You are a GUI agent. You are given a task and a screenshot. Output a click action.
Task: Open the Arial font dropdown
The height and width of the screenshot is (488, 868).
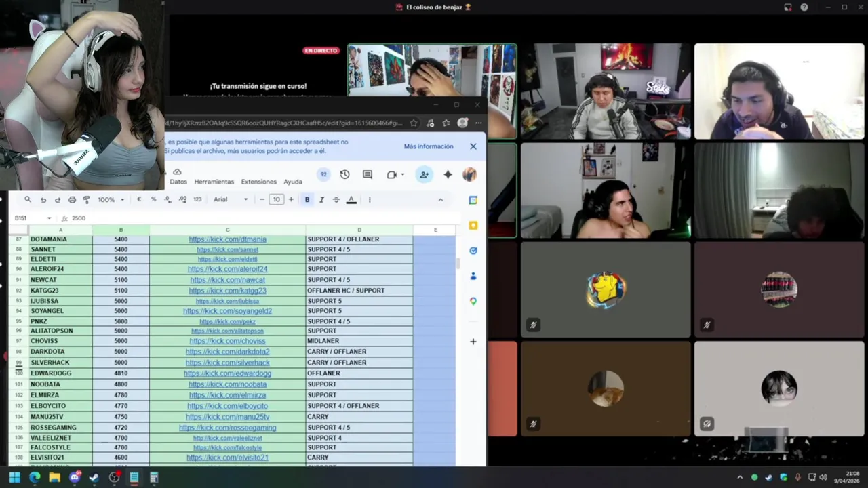point(231,199)
